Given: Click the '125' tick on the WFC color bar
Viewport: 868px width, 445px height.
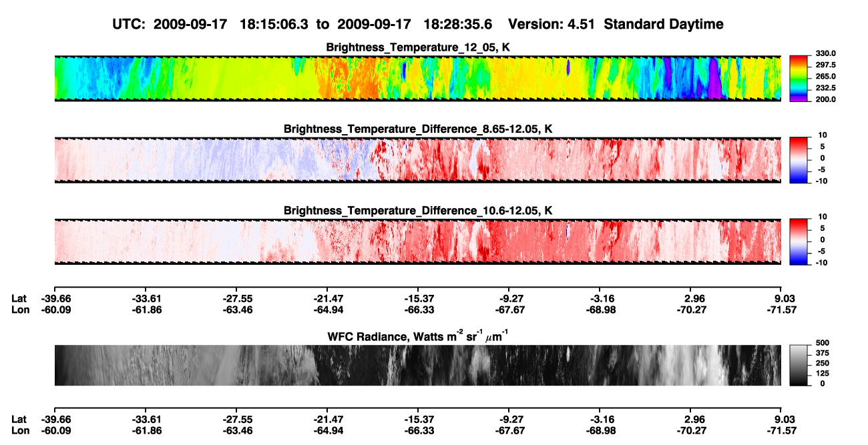Looking at the screenshot, I should (823, 373).
